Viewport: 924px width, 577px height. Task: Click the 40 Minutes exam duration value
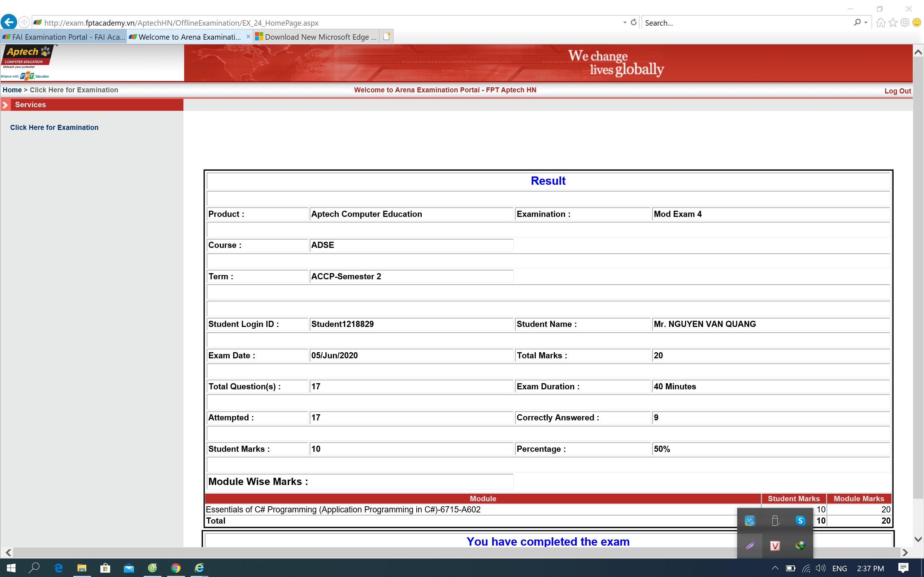point(674,386)
